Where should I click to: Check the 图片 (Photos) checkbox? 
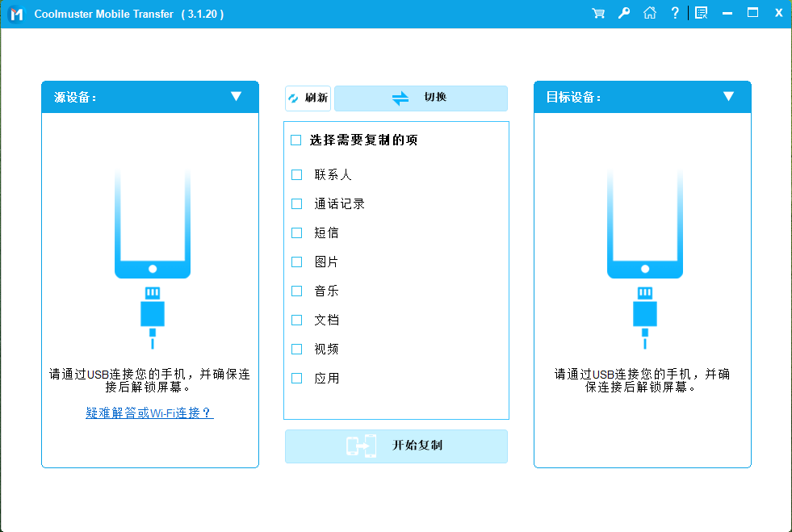[x=296, y=262]
